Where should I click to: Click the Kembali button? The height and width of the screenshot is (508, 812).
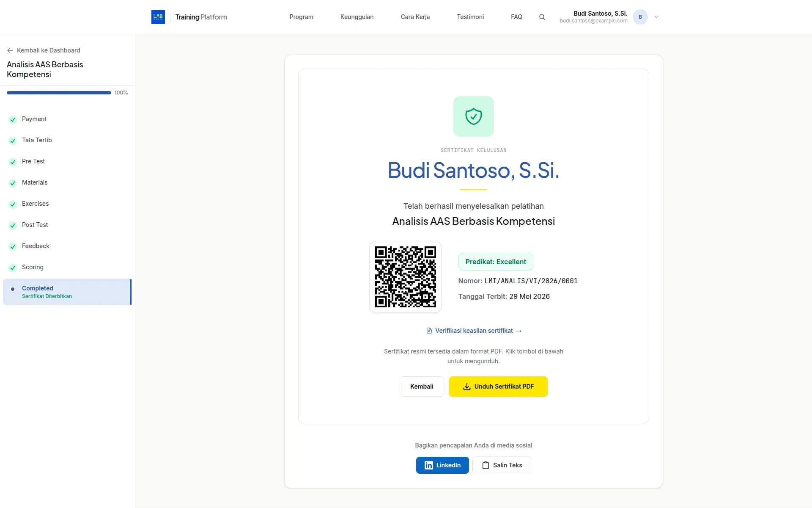pyautogui.click(x=422, y=387)
